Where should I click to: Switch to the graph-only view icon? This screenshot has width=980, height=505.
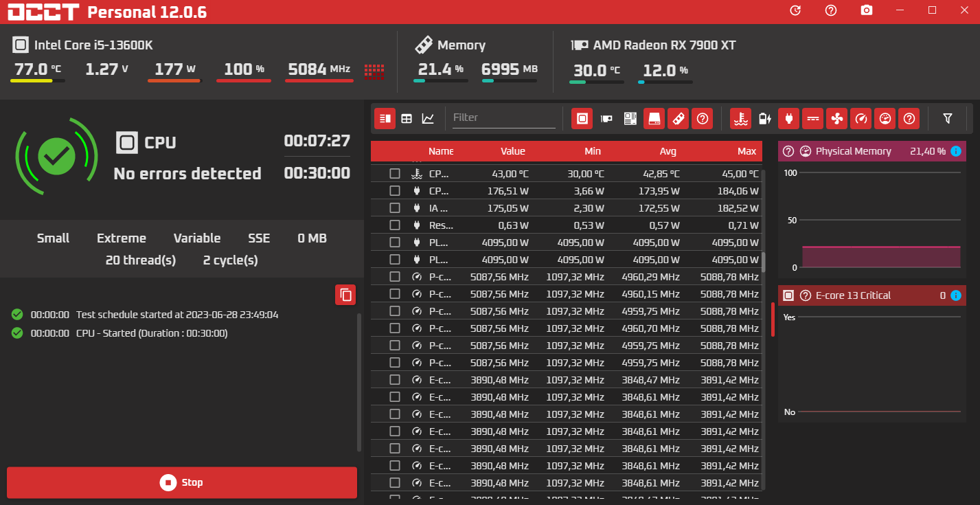[x=428, y=118]
